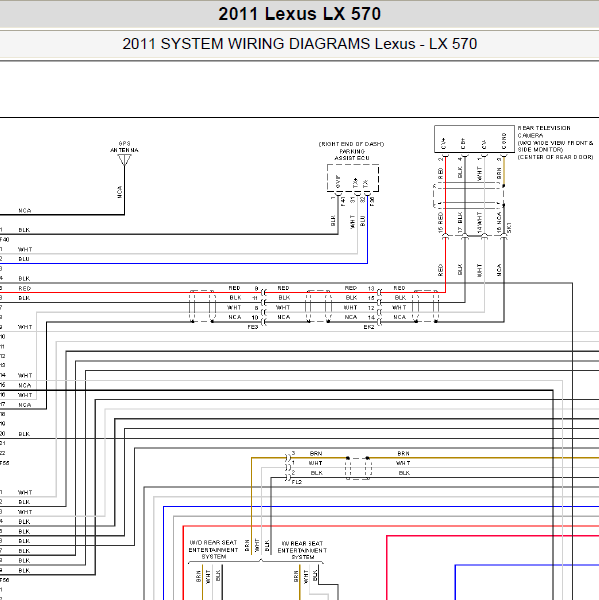Select the PARKING ASSIST ECU label
Viewport: 599px width, 600px height.
352,155
